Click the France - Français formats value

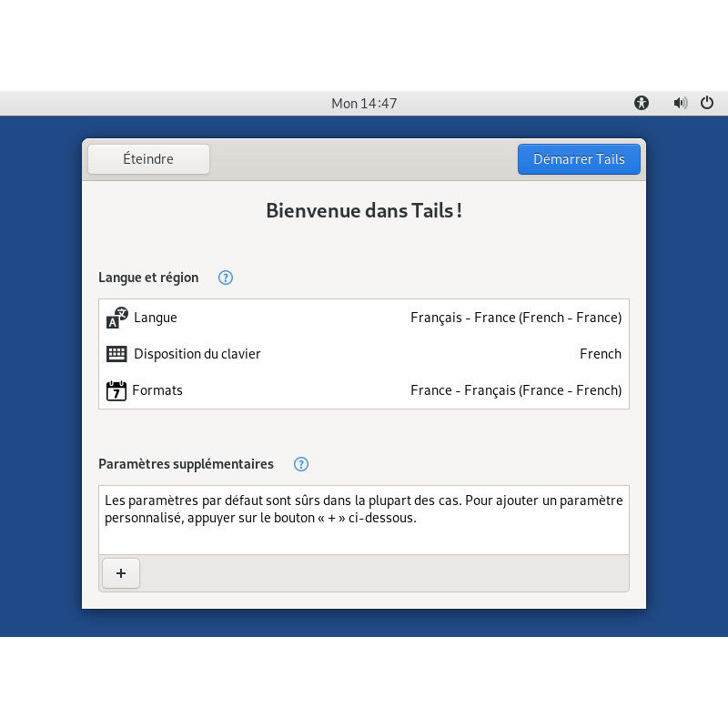[x=515, y=389]
